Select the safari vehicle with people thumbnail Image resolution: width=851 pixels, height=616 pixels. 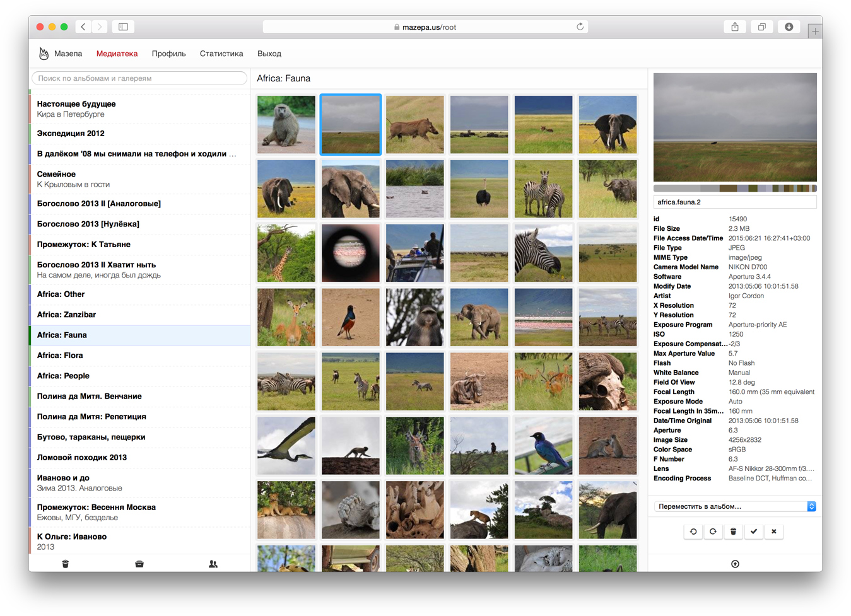[415, 253]
